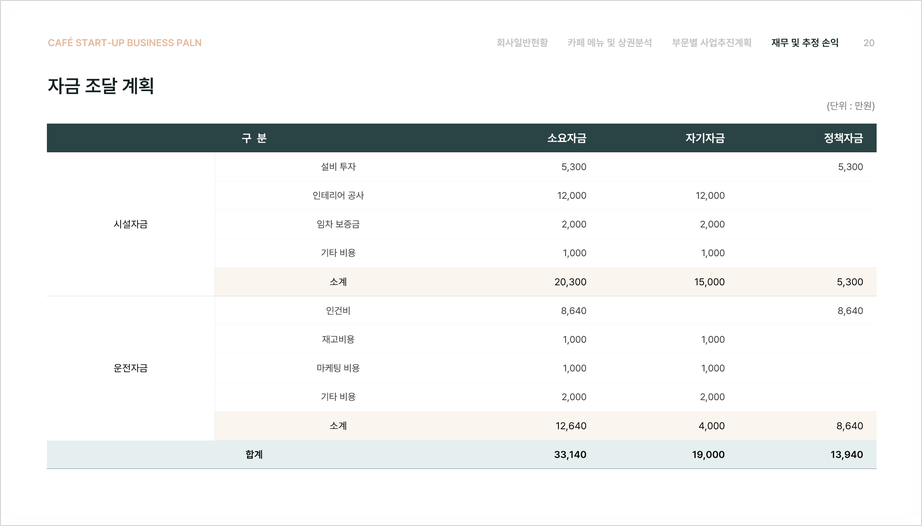Image resolution: width=922 pixels, height=526 pixels.
Task: Select the 운전자금 category cell
Action: pyautogui.click(x=131, y=368)
